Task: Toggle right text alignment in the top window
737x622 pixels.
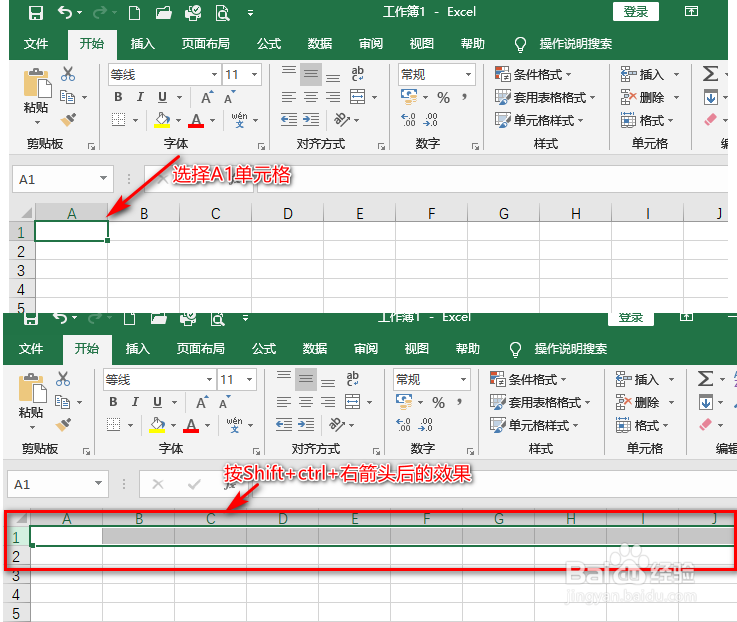Action: [x=333, y=97]
